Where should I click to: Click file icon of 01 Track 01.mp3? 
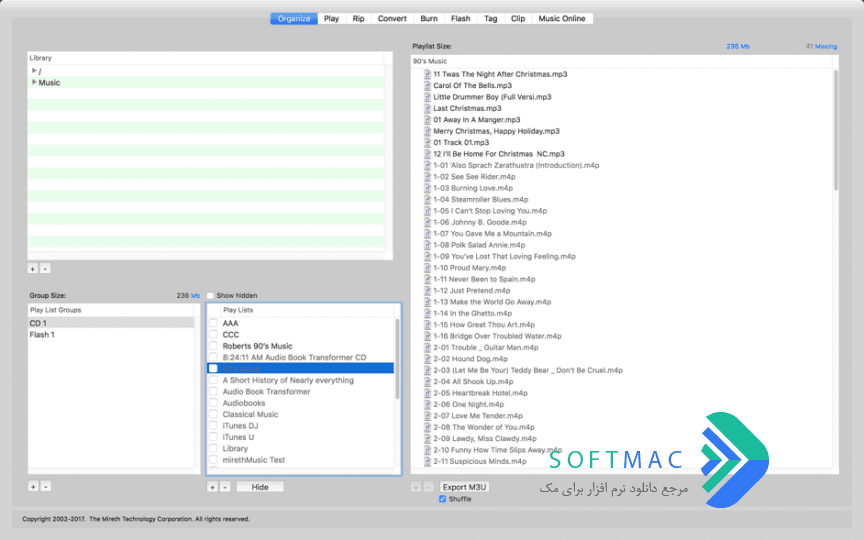[427, 142]
